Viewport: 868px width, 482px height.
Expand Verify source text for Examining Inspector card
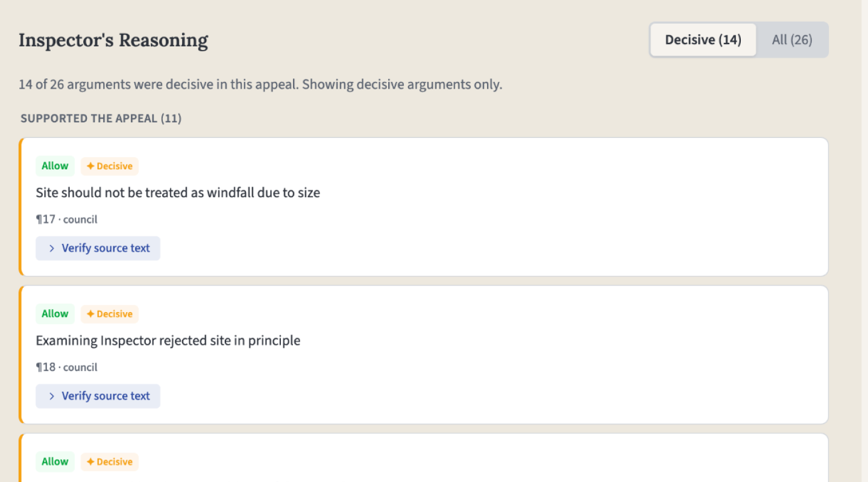[x=98, y=396]
